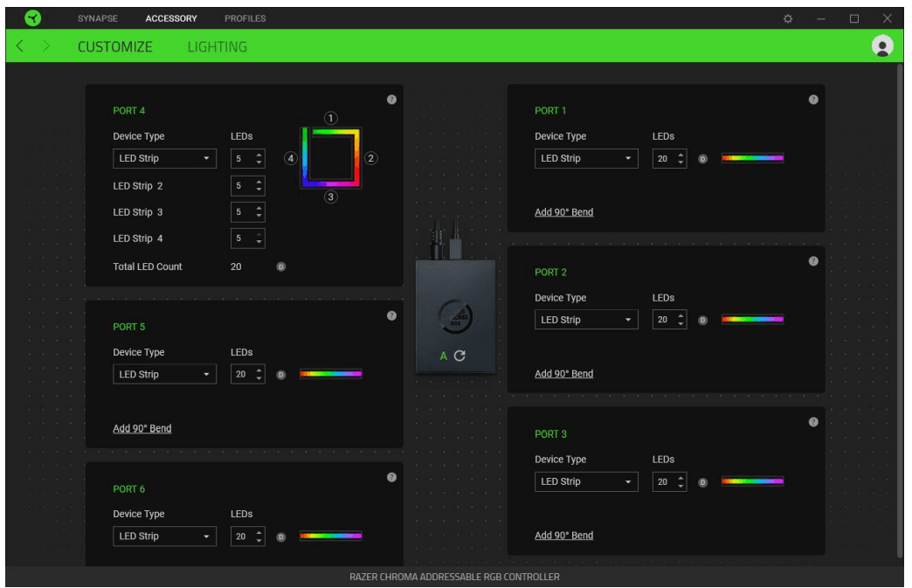Click the Port 1 help question mark icon

point(813,99)
